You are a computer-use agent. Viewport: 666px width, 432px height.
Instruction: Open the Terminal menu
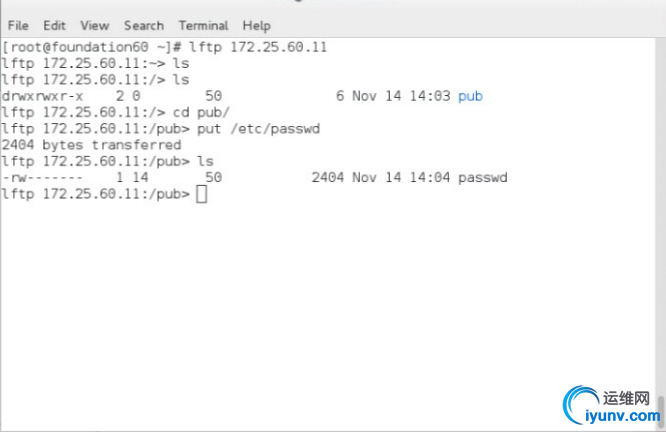203,25
